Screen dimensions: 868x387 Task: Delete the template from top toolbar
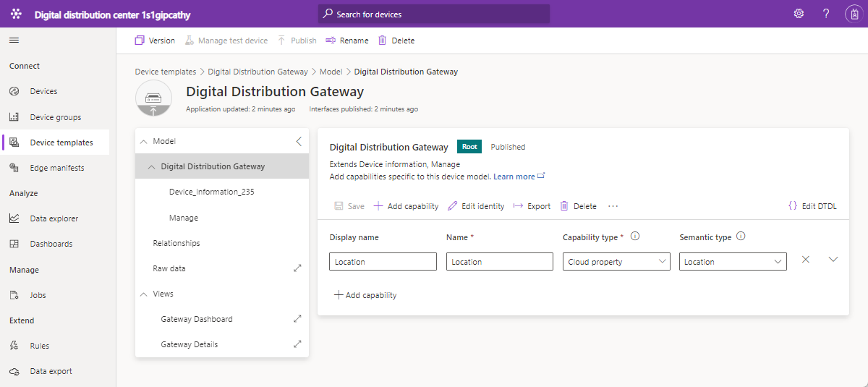pos(396,41)
